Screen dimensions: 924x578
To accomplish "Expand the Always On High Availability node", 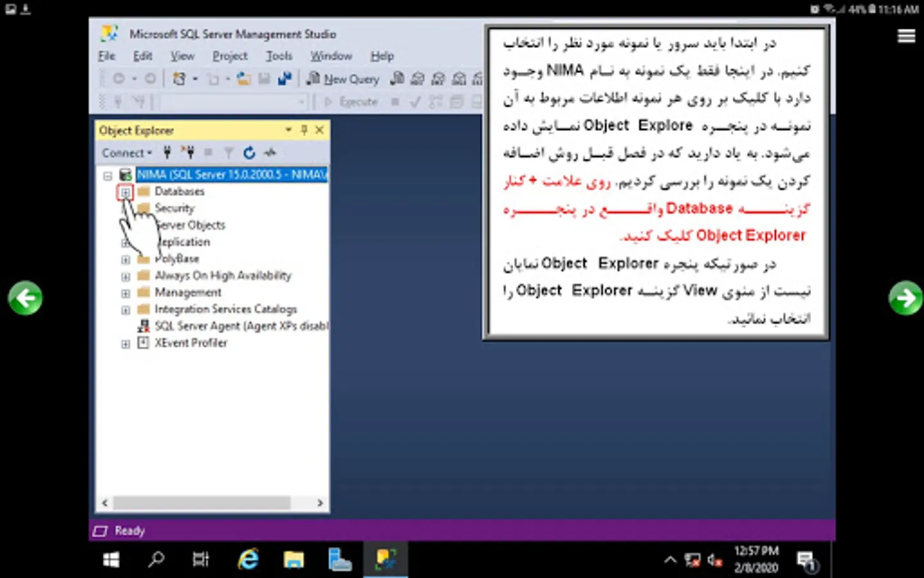I will (x=125, y=276).
